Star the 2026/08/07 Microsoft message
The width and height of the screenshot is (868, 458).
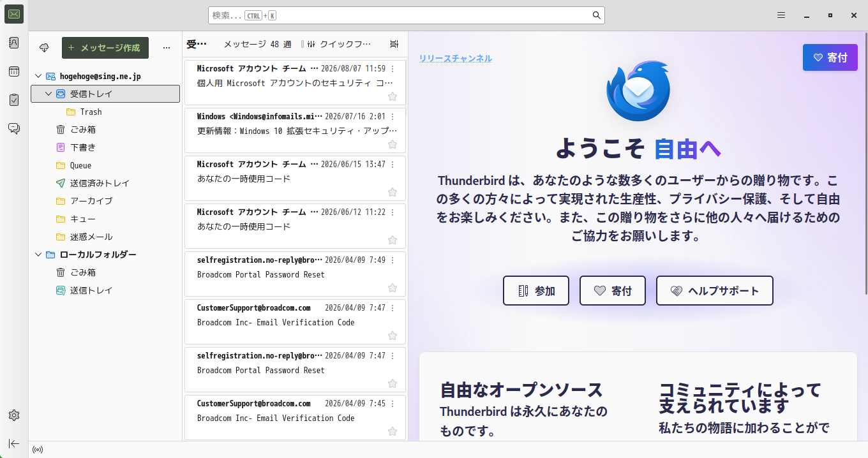tap(393, 96)
